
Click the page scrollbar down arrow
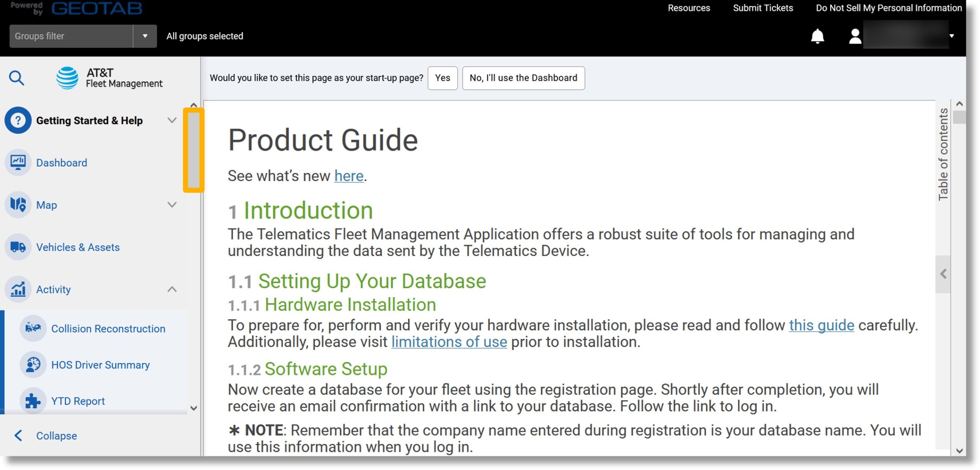point(959,450)
